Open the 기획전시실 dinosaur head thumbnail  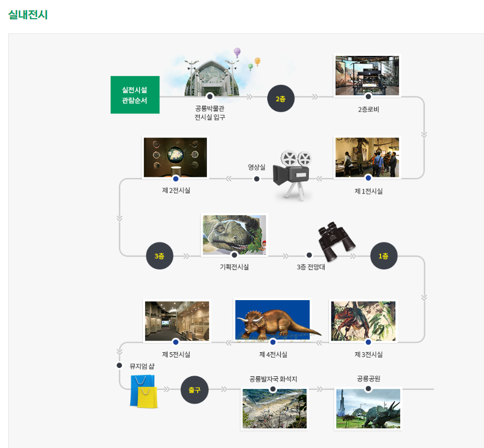tap(234, 234)
